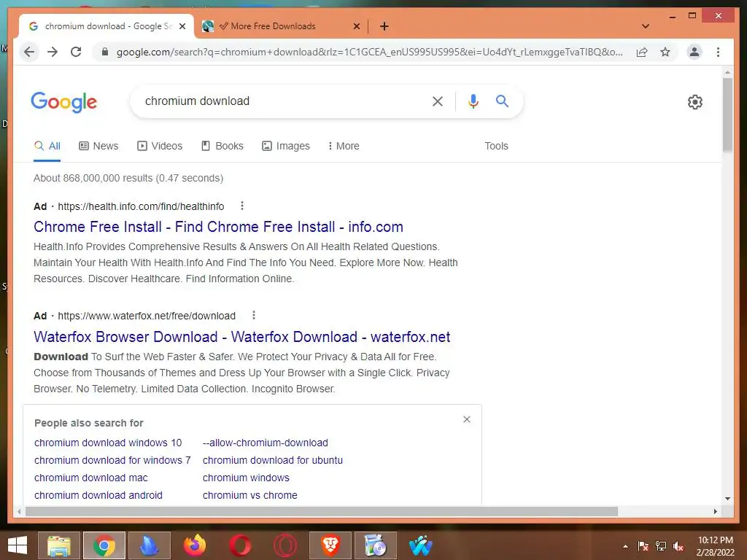Open options for waterfox.net ad
Screen dimensions: 747x560
click(253, 315)
